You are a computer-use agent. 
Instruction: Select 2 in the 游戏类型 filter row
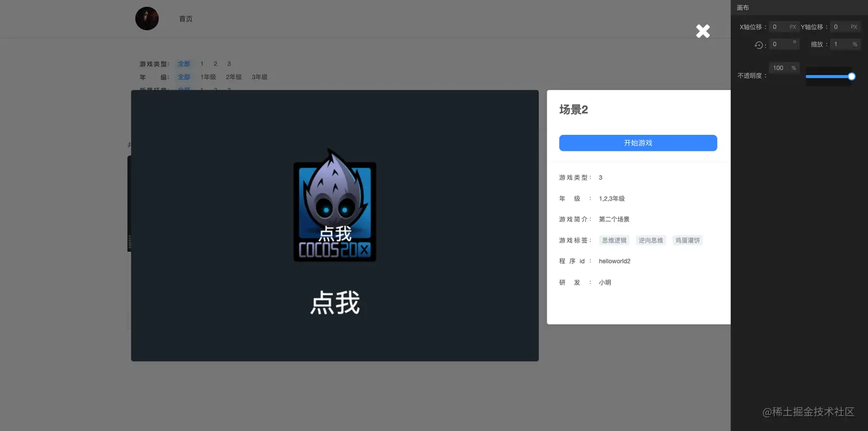click(215, 64)
